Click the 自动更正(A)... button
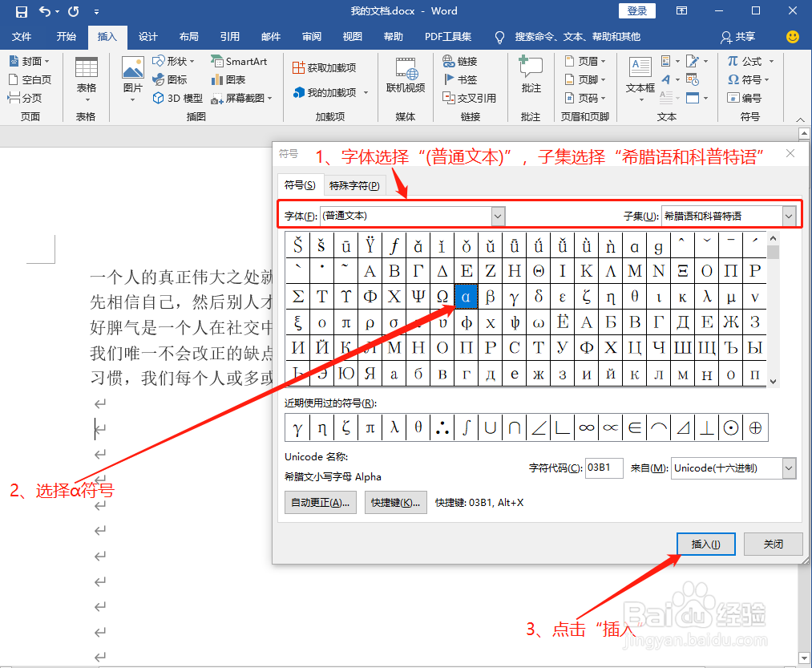This screenshot has height=668, width=812. tap(320, 503)
